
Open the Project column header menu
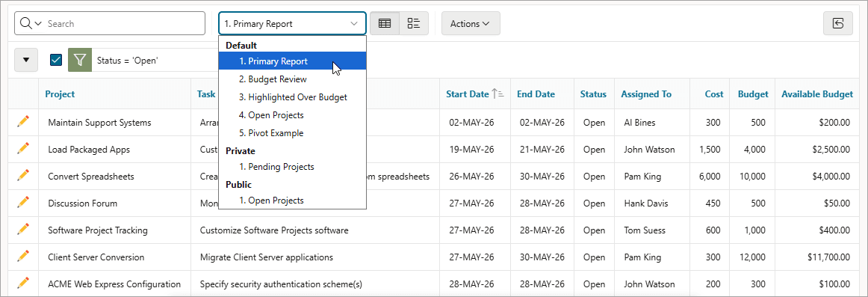pyautogui.click(x=60, y=94)
